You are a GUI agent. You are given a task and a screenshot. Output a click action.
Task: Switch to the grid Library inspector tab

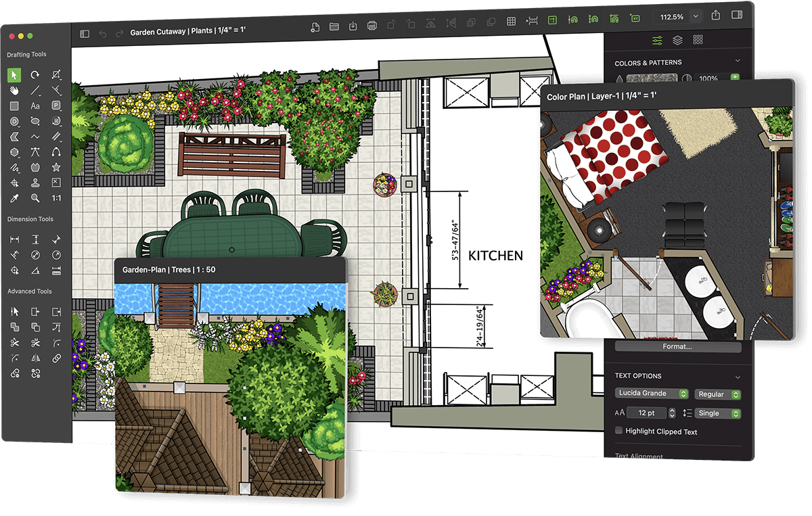[x=698, y=41]
